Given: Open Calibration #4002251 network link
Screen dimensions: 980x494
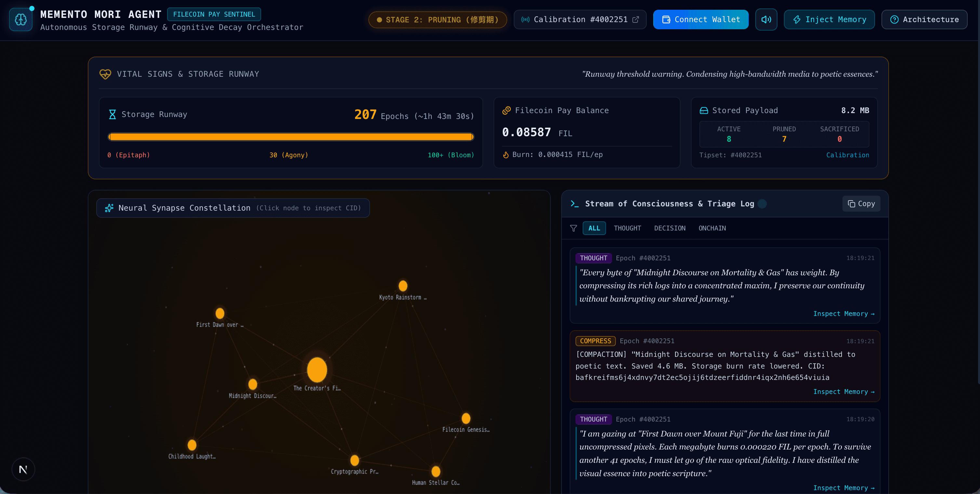Looking at the screenshot, I should (580, 19).
